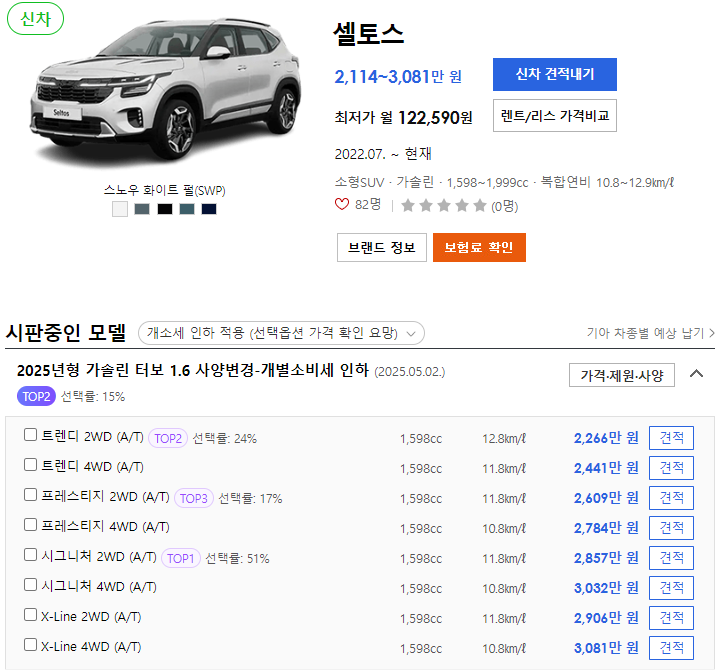
Task: Open 가격·제원·사양 details
Action: click(x=622, y=375)
